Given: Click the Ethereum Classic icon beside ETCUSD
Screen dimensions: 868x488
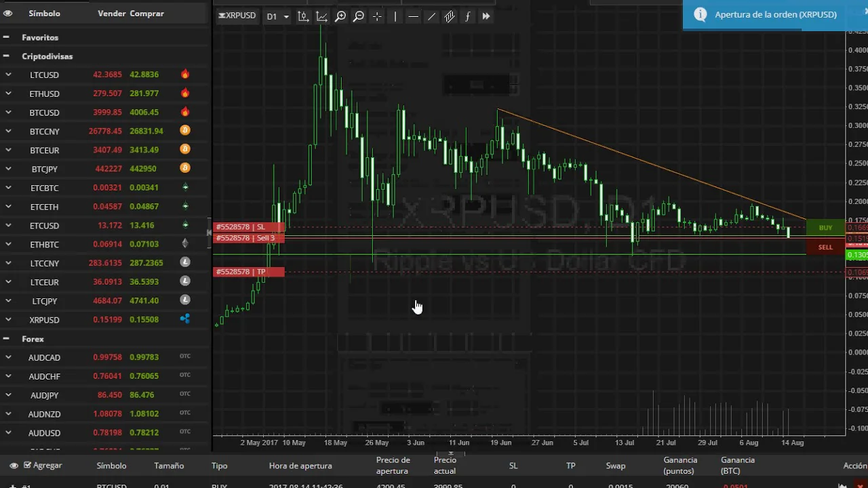Looking at the screenshot, I should coord(184,224).
